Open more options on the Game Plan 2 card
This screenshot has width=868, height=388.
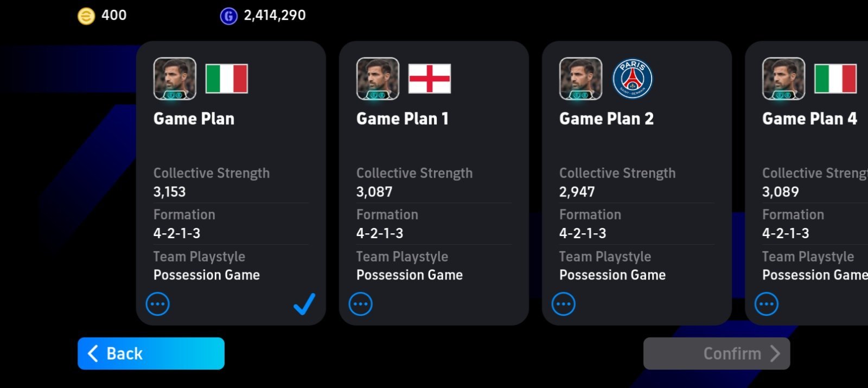[x=564, y=304]
